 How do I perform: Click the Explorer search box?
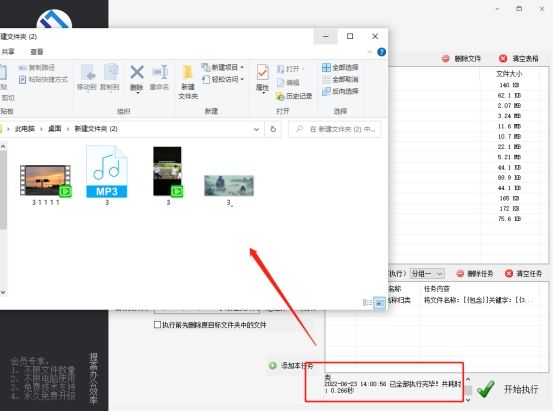coord(334,129)
